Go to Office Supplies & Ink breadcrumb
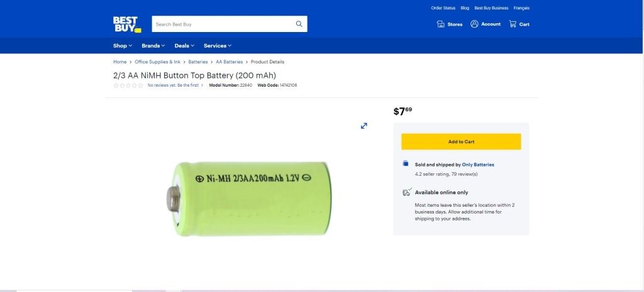This screenshot has width=644, height=292. [157, 62]
